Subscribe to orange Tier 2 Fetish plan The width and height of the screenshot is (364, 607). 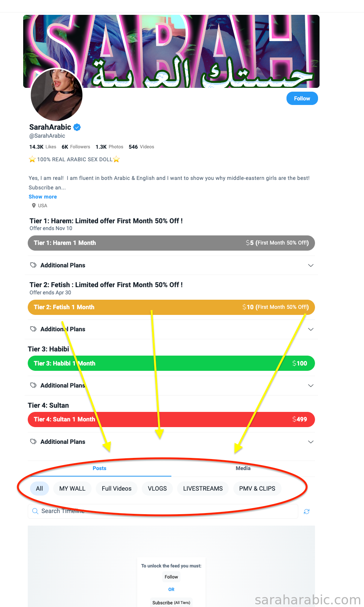pos(171,307)
